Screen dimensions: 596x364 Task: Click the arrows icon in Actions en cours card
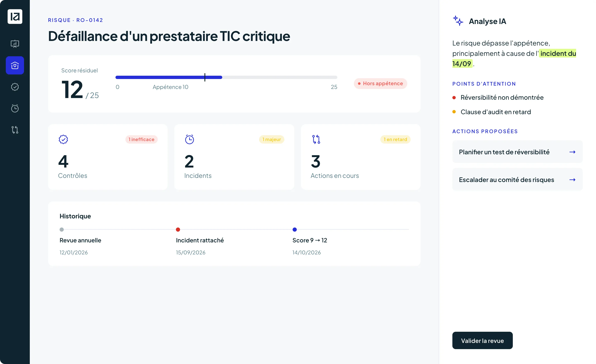[x=316, y=139]
